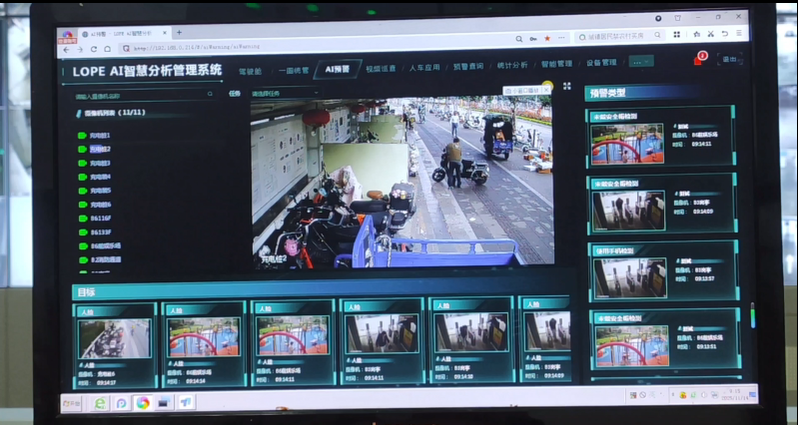Open the 请选择任务 task dropdown
Image resolution: width=798 pixels, height=425 pixels.
click(x=282, y=93)
